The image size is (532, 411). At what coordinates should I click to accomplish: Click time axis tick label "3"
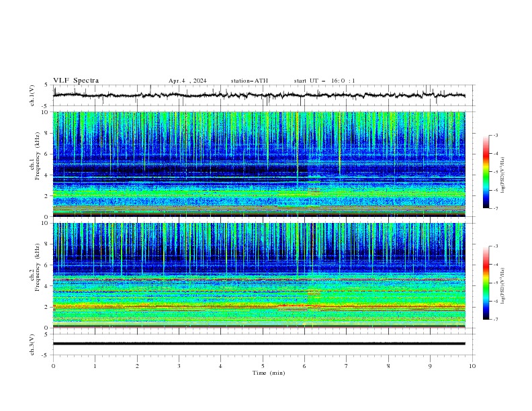click(x=179, y=366)
